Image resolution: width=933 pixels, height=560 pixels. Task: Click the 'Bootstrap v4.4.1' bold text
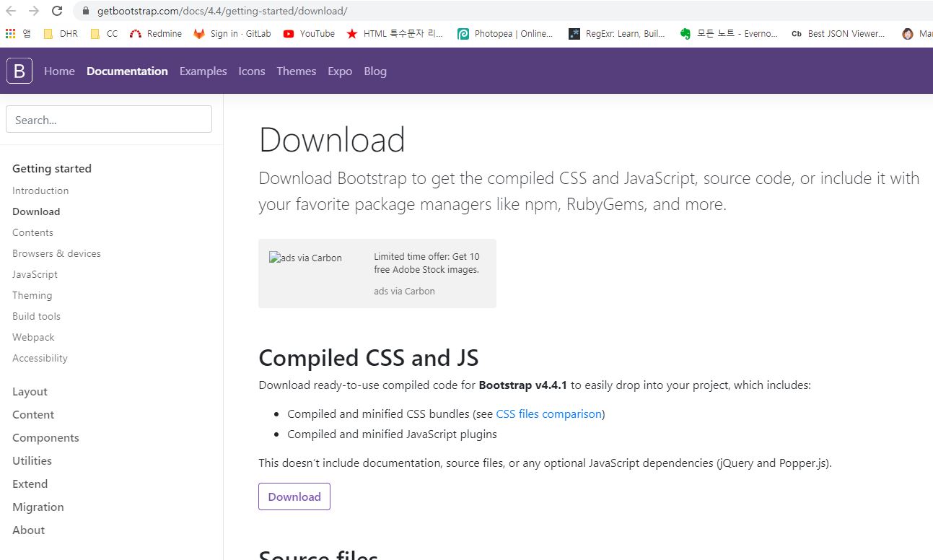coord(523,385)
